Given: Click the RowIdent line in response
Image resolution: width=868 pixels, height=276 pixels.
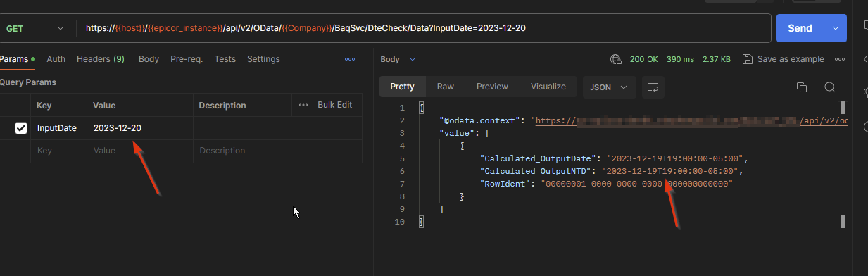Looking at the screenshot, I should pos(606,184).
